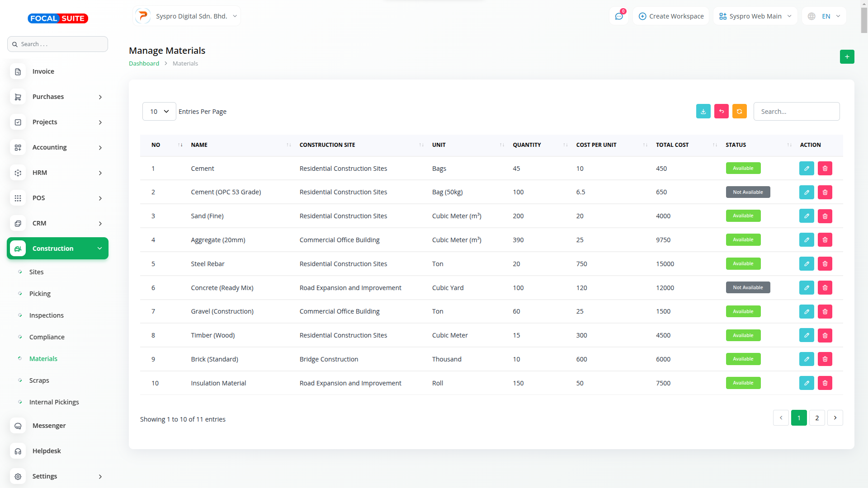Go to page 2 of the table
The width and height of the screenshot is (868, 488).
[x=816, y=418]
